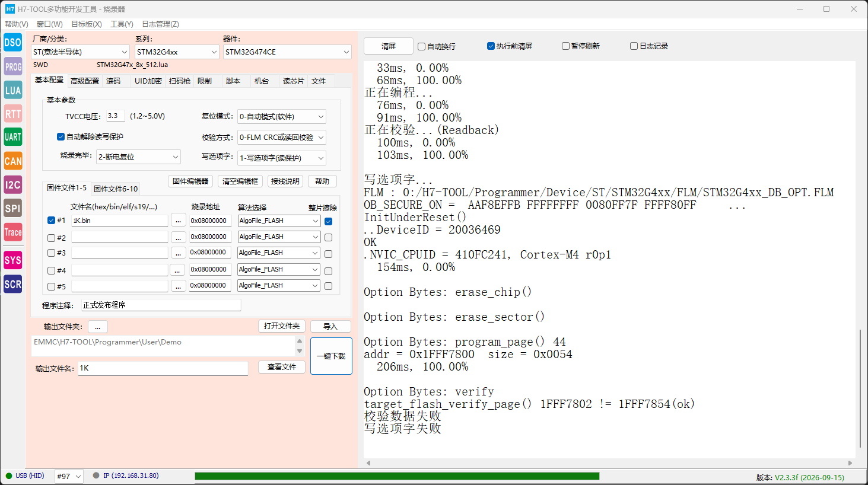Open the UART serial tool
Viewport: 868px width, 485px height.
pyautogui.click(x=12, y=137)
